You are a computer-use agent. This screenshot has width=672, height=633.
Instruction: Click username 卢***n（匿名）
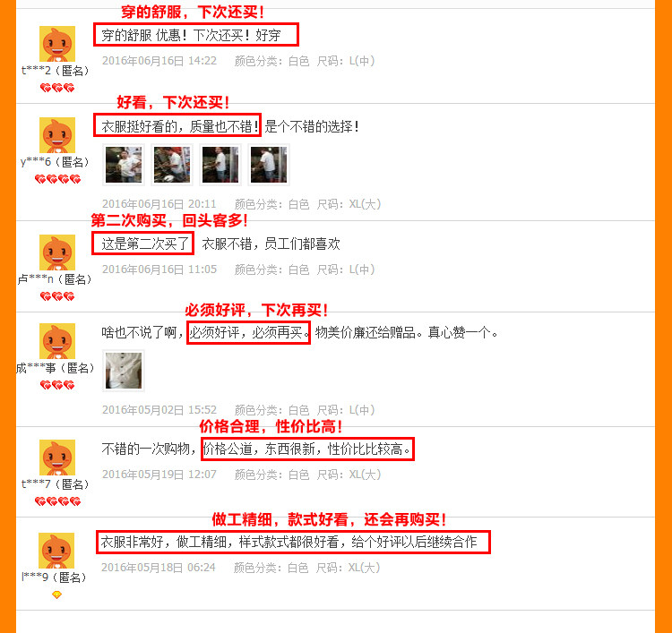[55, 279]
